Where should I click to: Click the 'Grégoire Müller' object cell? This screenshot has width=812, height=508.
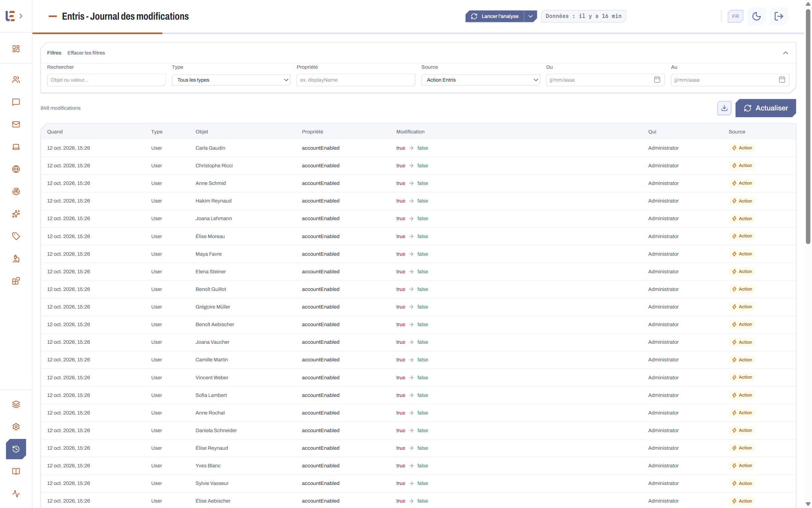pos(213,307)
